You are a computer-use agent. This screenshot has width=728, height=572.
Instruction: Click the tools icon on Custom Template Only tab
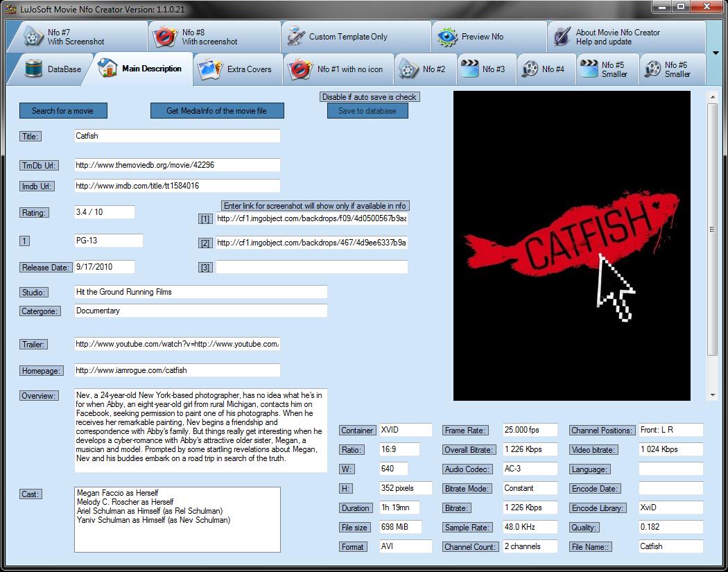click(x=296, y=37)
